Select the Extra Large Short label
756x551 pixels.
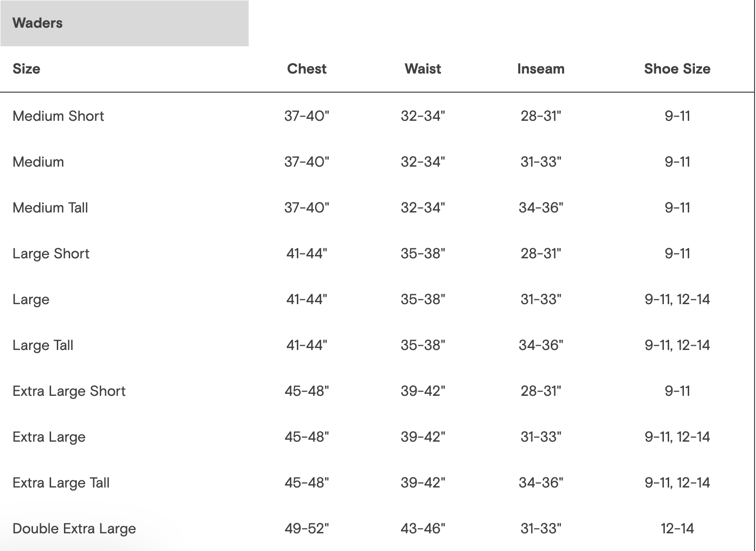point(69,391)
